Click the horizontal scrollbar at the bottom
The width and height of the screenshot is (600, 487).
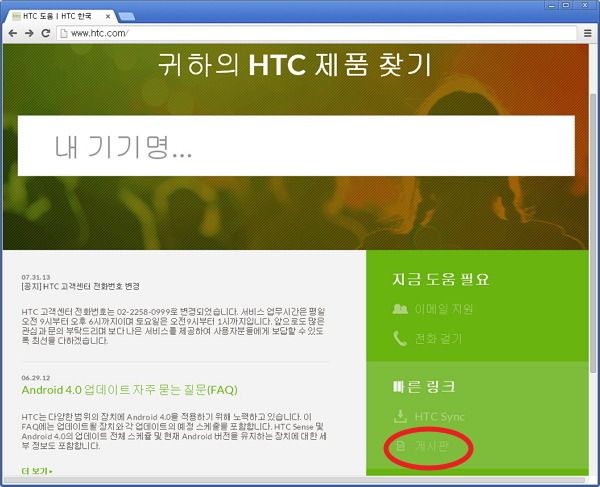click(x=294, y=479)
